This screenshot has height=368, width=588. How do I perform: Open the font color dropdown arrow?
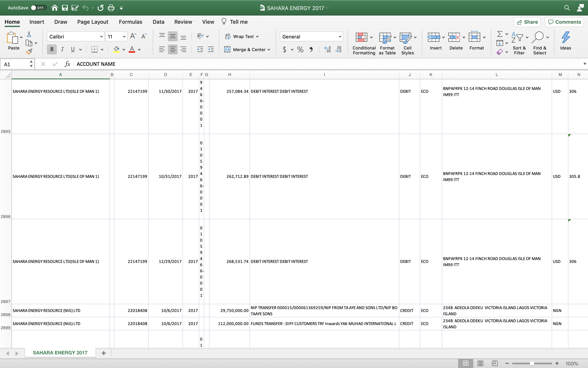coord(139,50)
